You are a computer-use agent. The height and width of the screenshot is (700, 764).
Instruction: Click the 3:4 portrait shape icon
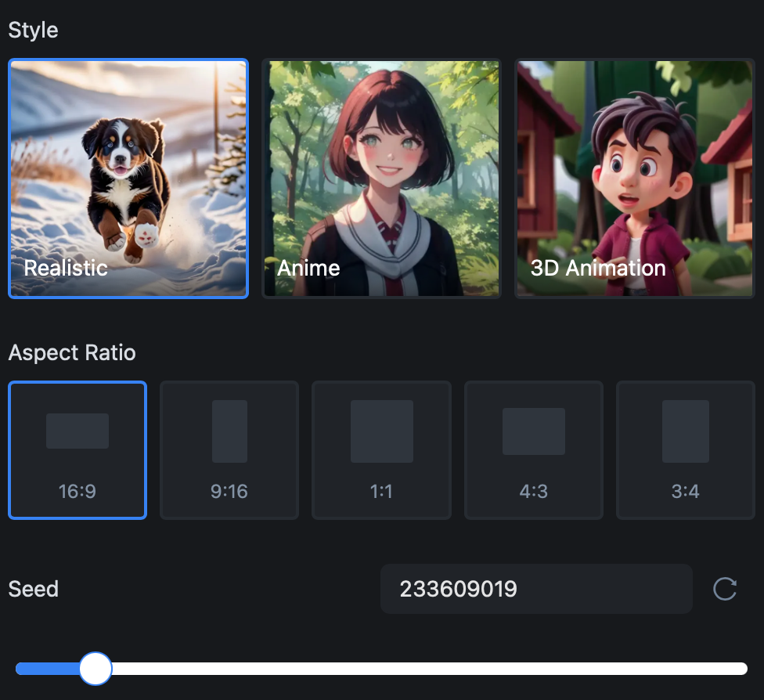tap(686, 431)
